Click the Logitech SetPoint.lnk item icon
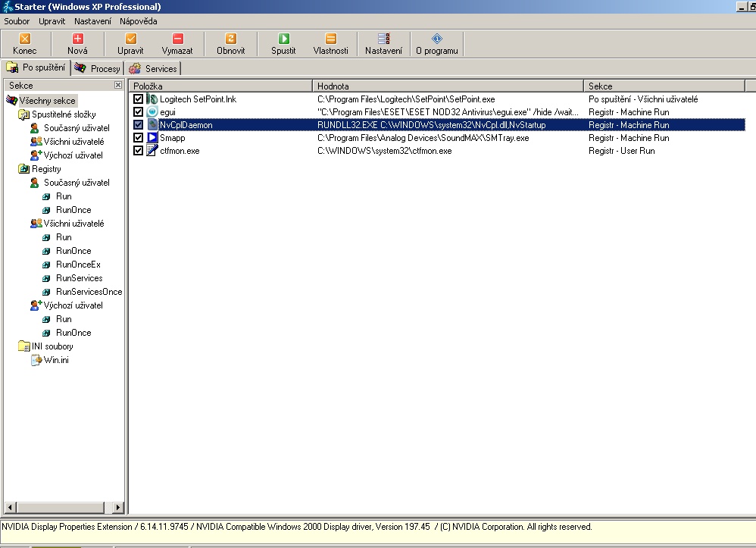 pos(152,99)
